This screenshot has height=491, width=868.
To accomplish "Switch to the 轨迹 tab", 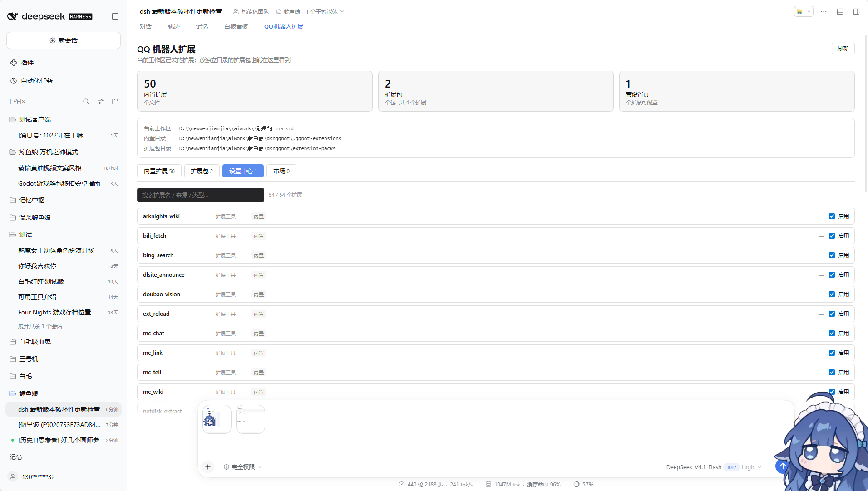I will 174,26.
